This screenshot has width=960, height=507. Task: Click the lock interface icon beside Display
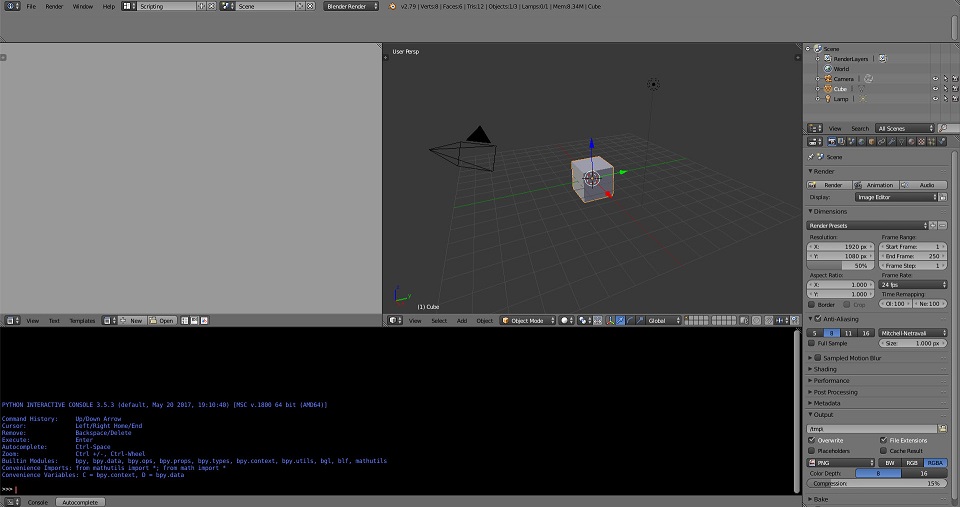943,197
